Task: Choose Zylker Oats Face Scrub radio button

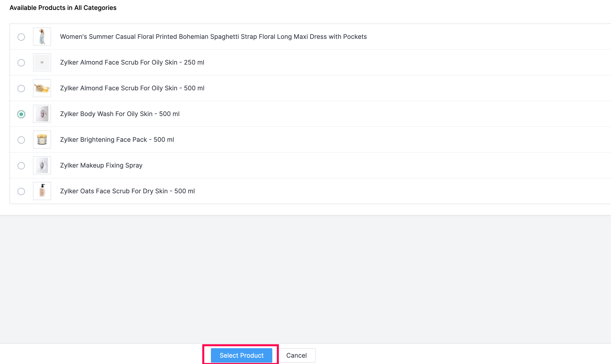Action: (x=21, y=191)
